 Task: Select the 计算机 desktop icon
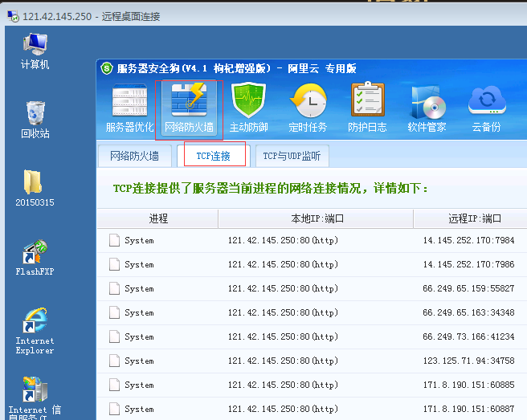(x=35, y=51)
